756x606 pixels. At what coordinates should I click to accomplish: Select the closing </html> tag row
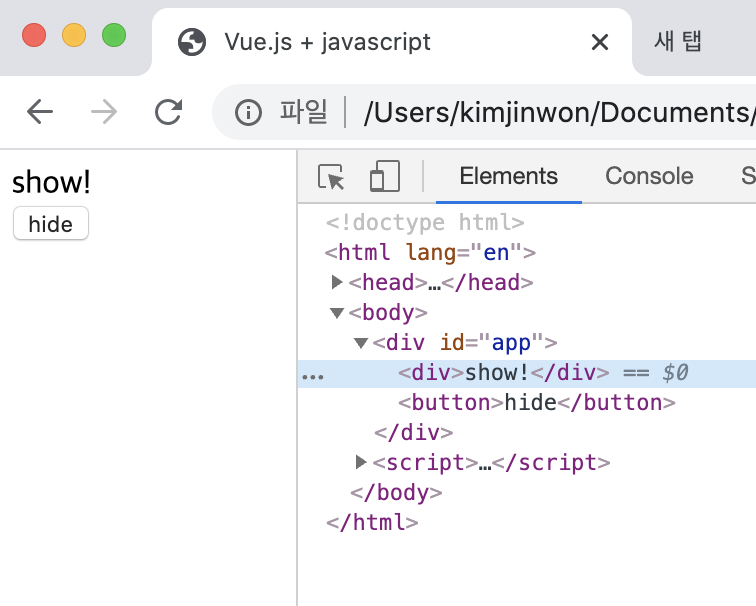(x=527, y=523)
